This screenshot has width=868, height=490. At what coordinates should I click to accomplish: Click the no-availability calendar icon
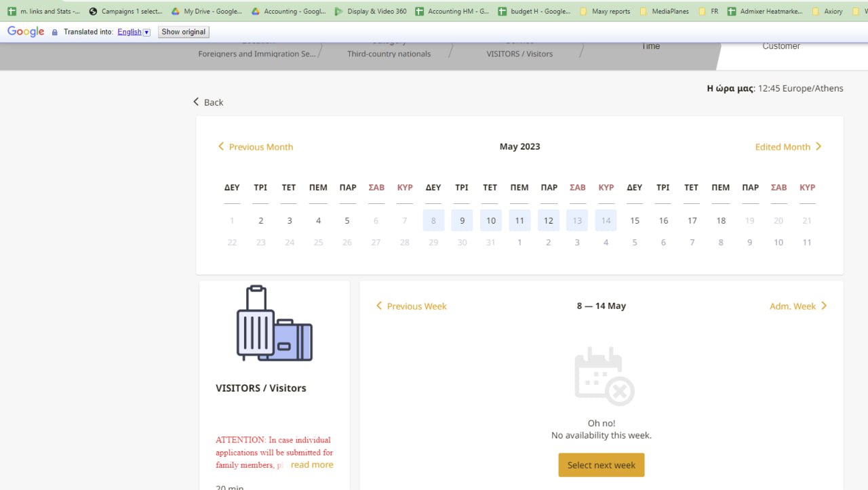tap(604, 376)
